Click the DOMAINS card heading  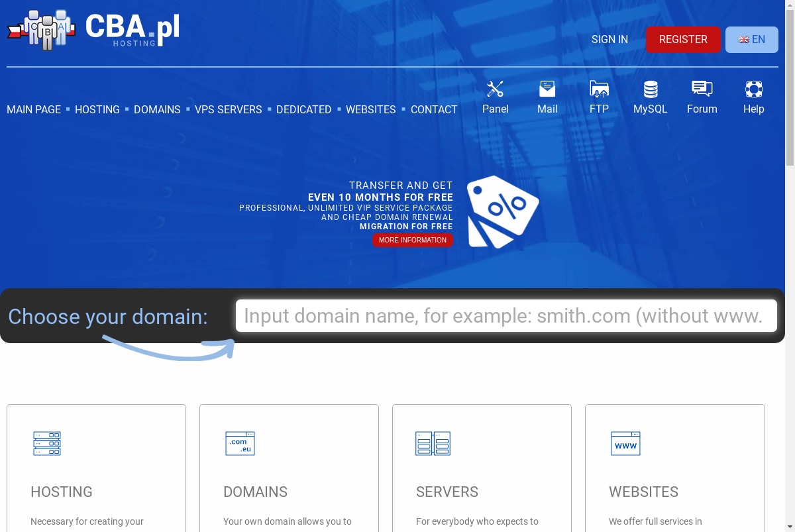[x=255, y=492]
